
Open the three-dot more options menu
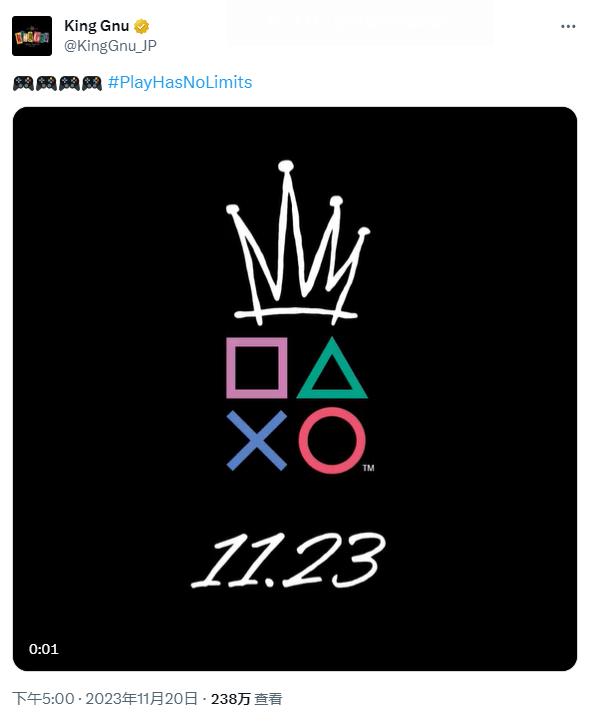pos(568,27)
